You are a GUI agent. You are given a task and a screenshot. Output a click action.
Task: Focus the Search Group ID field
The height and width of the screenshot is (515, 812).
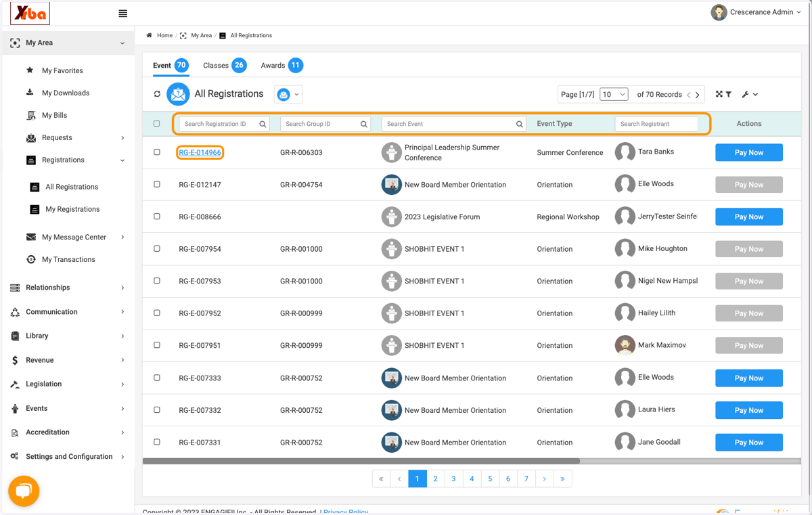click(325, 124)
